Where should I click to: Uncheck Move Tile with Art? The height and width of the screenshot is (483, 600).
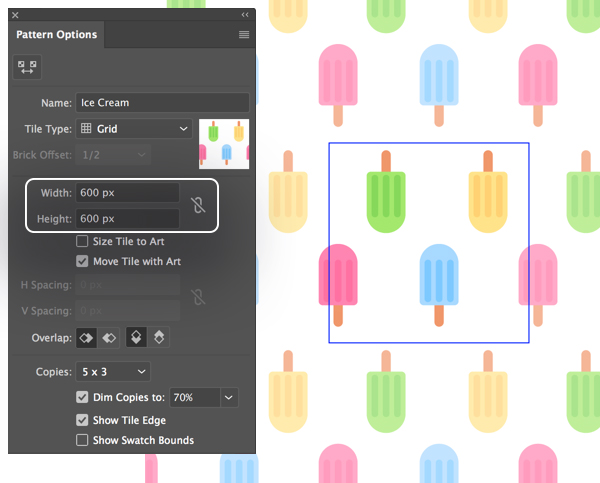[x=83, y=262]
